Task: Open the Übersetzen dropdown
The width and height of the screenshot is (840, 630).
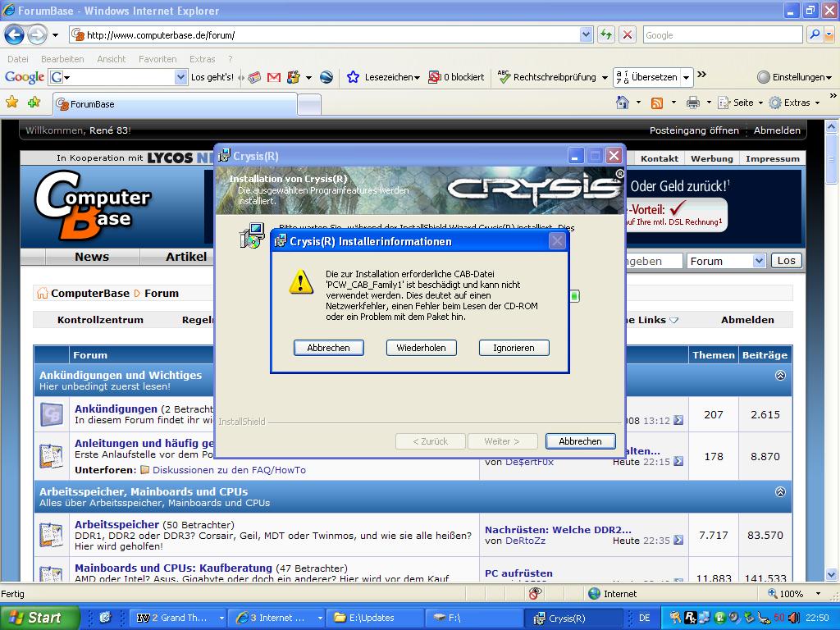Action: pyautogui.click(x=687, y=78)
